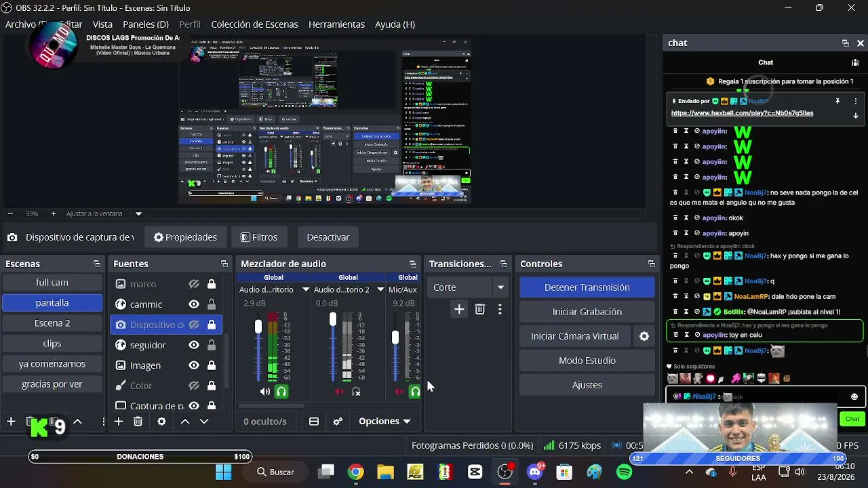Image resolution: width=868 pixels, height=488 pixels.
Task: Hide the Imagen source
Action: pos(194,365)
